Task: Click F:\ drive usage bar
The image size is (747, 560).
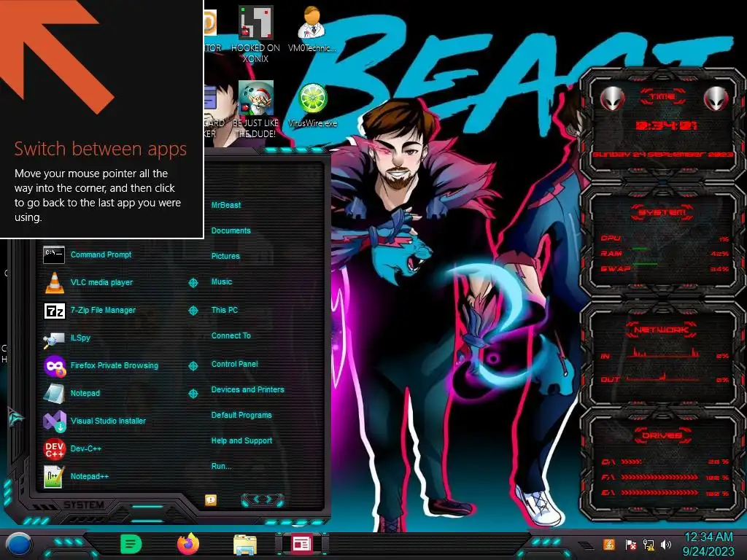Action: tap(659, 477)
